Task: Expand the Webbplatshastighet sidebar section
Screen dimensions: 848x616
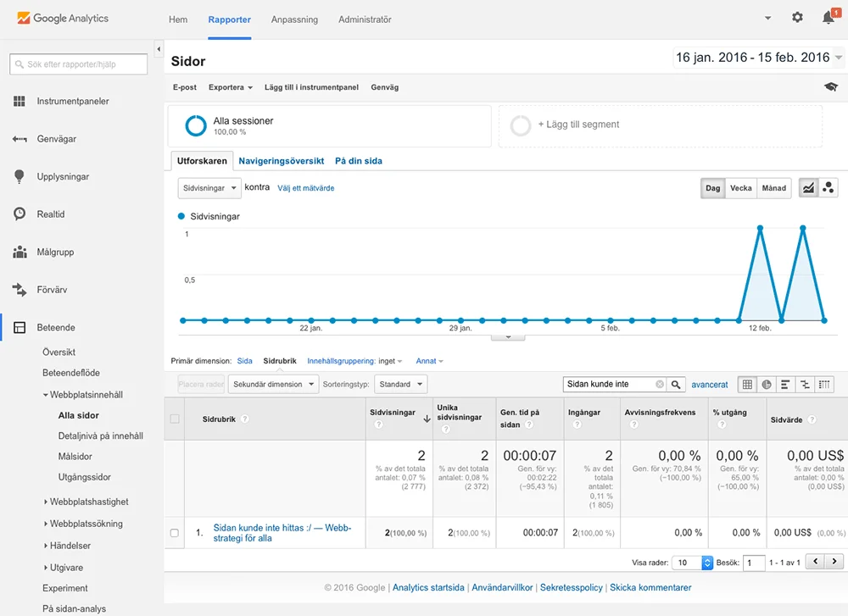Action: (x=88, y=502)
